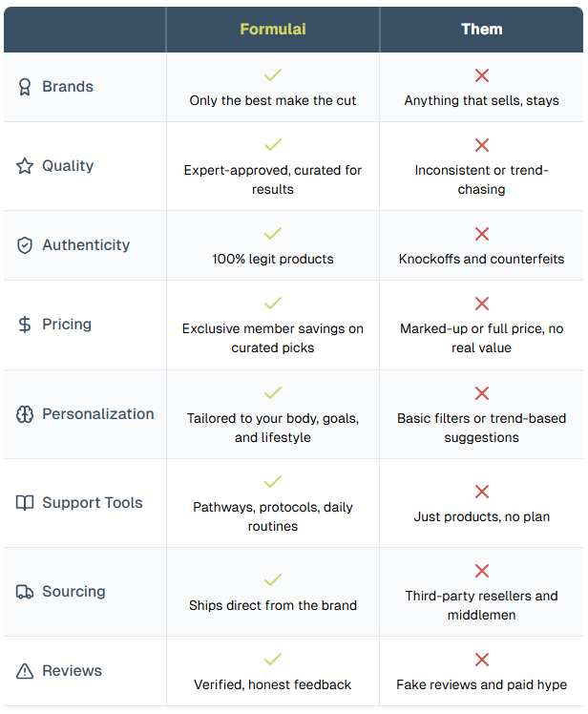
Task: Click the award ribbon icon beside Brands
Action: click(25, 87)
